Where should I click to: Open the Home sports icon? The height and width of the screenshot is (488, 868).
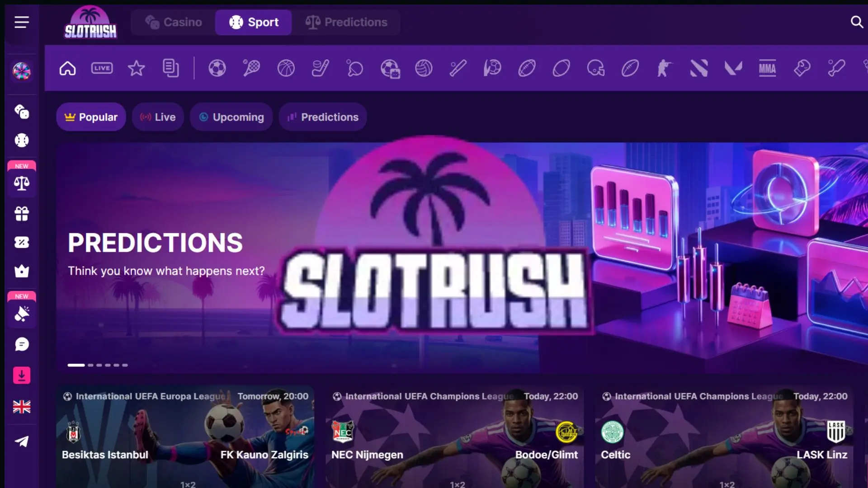(x=68, y=68)
